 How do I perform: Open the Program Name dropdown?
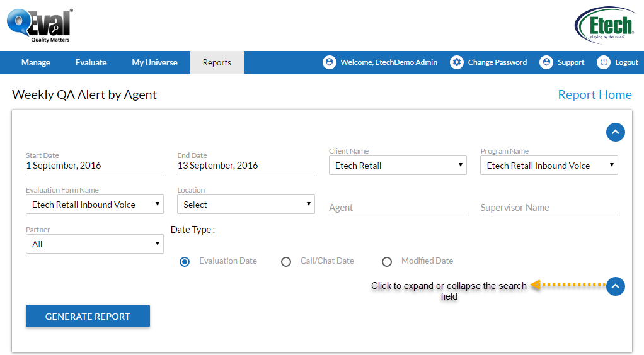[549, 166]
